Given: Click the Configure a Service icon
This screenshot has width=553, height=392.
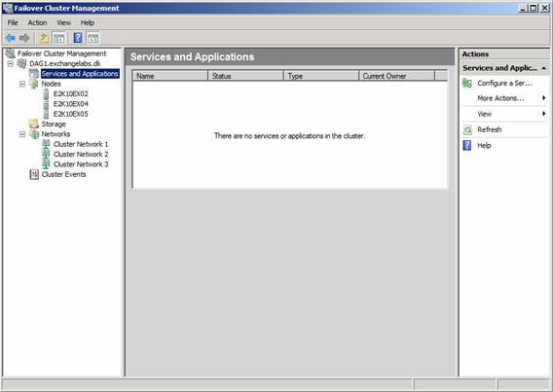Looking at the screenshot, I should coord(467,83).
